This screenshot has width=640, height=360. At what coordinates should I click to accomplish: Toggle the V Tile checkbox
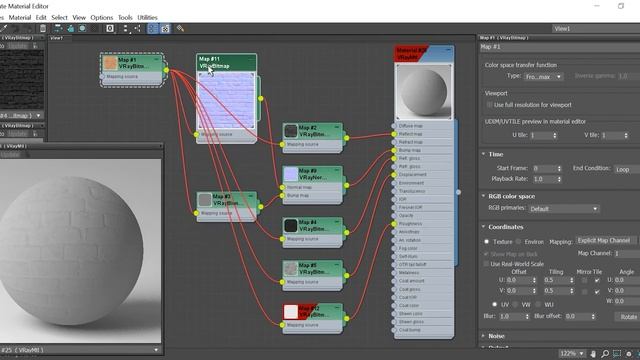tap(597, 291)
